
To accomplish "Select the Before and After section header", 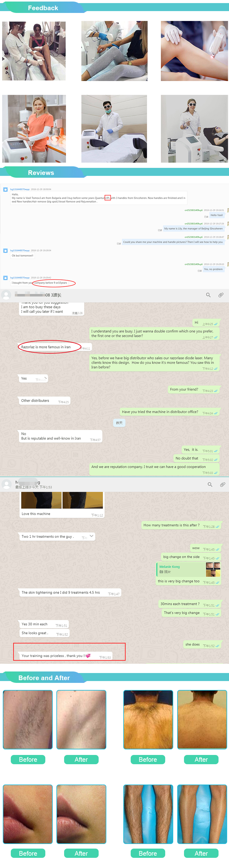I will click(x=44, y=678).
